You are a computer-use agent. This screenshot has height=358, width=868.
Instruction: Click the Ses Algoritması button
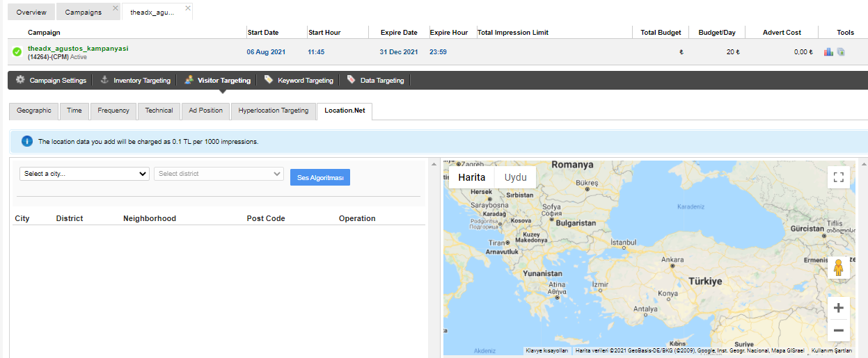point(320,177)
